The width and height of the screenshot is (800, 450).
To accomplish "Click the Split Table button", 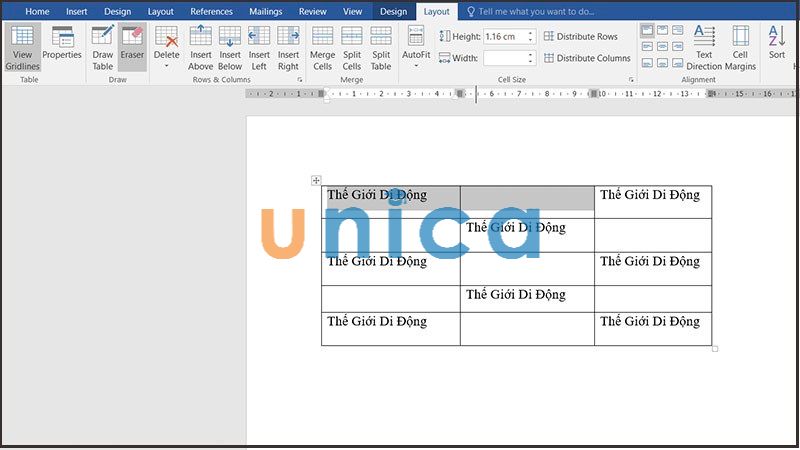I will tap(381, 47).
